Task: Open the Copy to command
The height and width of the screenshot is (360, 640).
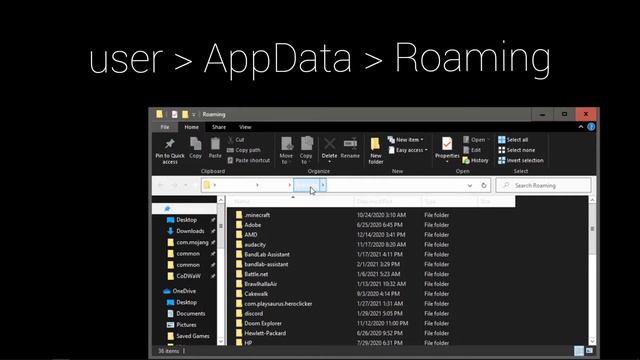Action: (x=306, y=151)
